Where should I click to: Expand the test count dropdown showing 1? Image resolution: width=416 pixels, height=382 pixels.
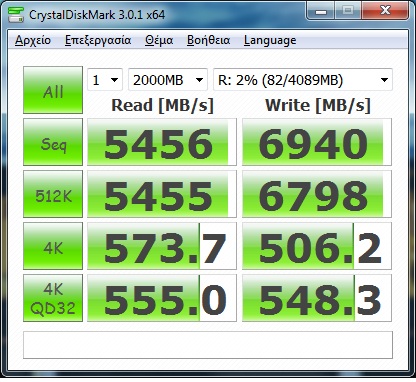coord(105,80)
